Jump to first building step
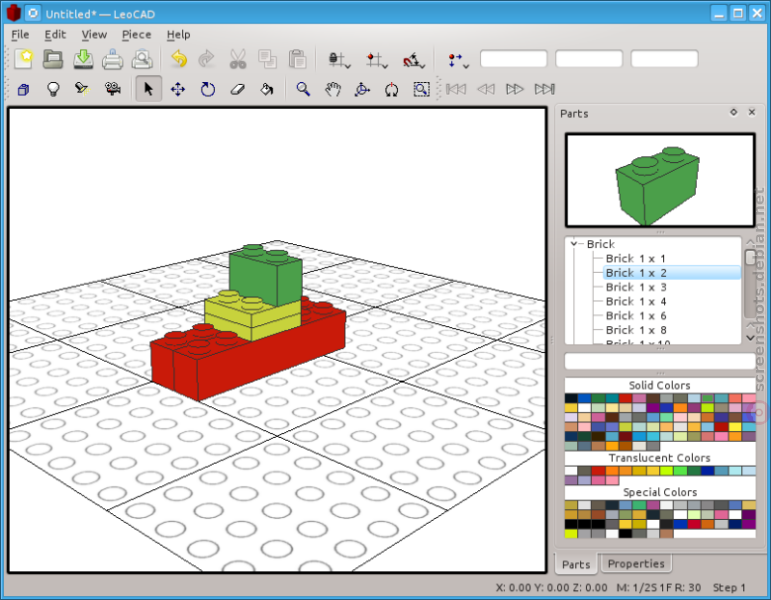The width and height of the screenshot is (771, 600). coord(456,89)
